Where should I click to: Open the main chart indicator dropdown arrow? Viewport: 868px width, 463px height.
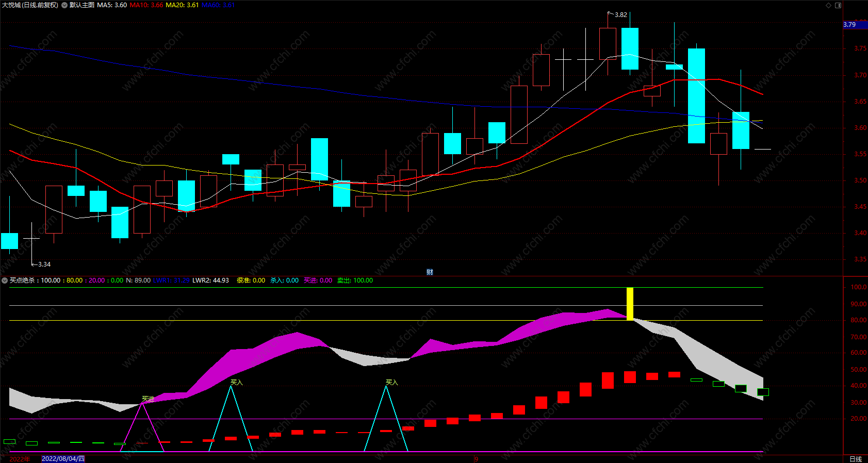tap(64, 5)
